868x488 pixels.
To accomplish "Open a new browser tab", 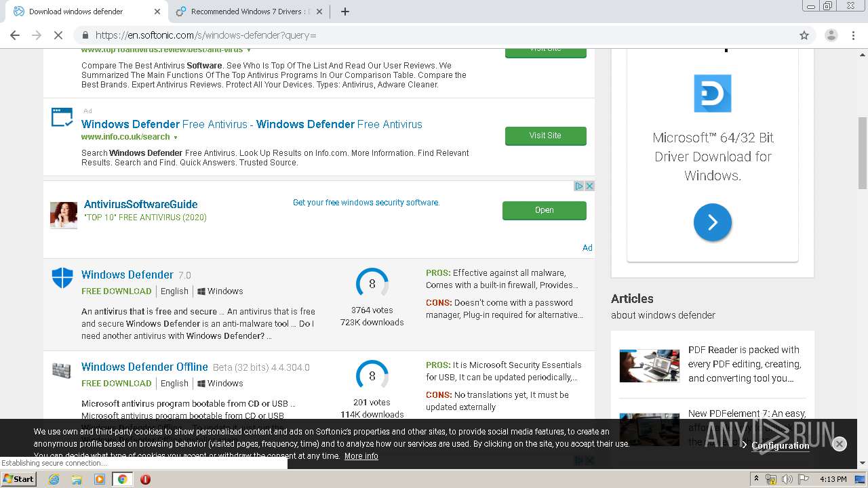I will (344, 12).
